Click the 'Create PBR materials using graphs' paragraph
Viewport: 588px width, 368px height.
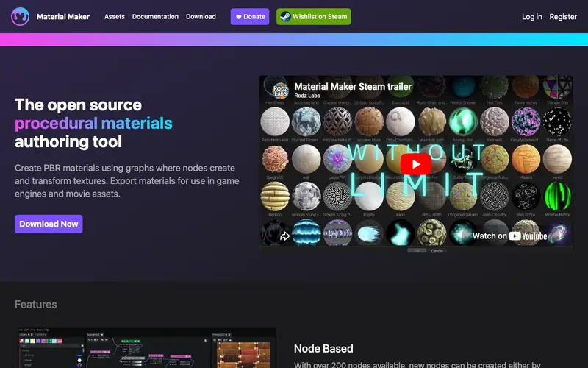[x=126, y=180]
